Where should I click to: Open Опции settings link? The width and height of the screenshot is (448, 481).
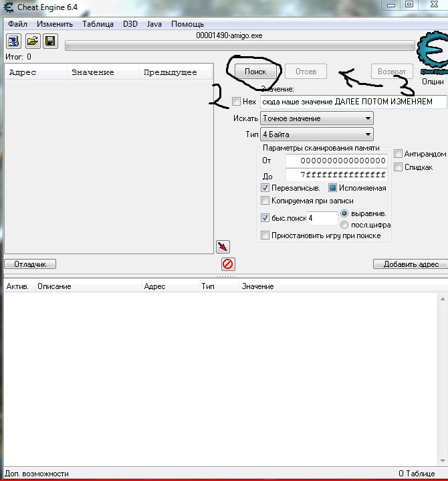click(x=433, y=82)
